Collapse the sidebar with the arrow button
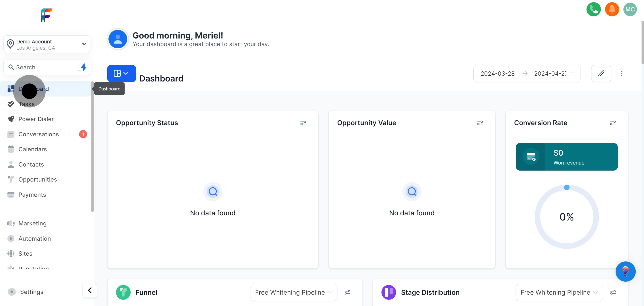Screen dimensions: 644x306 pos(90,290)
